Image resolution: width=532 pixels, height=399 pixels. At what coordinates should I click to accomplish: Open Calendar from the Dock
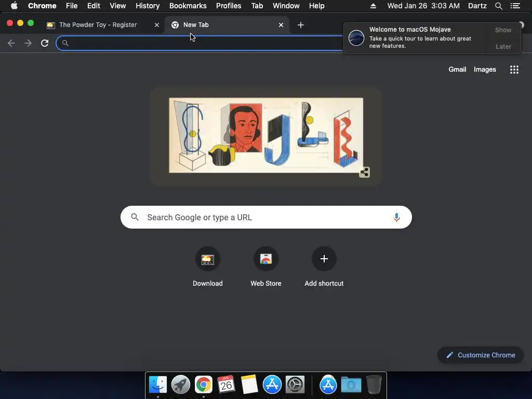[x=226, y=385]
